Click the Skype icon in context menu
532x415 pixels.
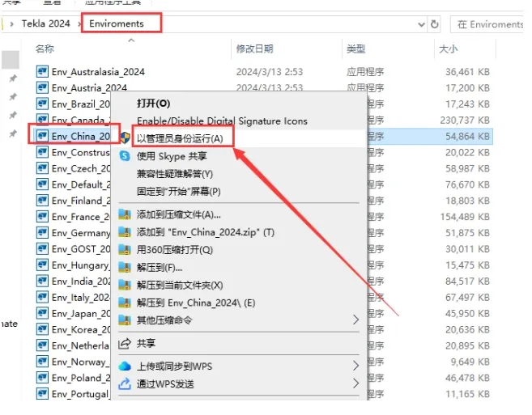point(125,156)
